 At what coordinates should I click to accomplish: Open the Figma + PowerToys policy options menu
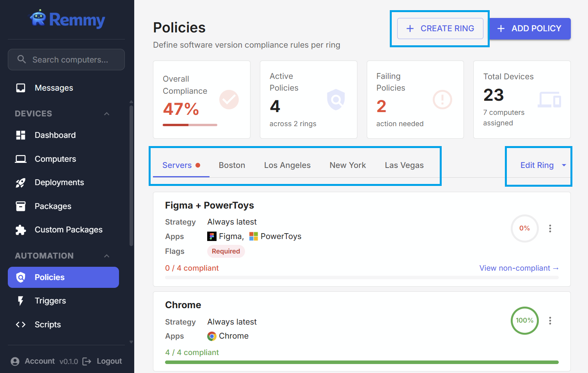pyautogui.click(x=550, y=228)
